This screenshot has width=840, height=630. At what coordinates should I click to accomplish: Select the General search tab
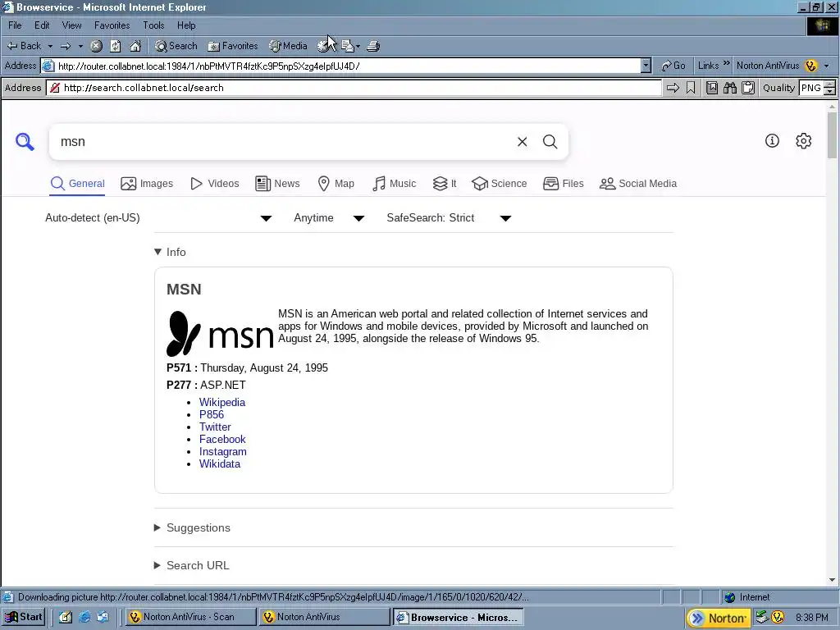[78, 184]
